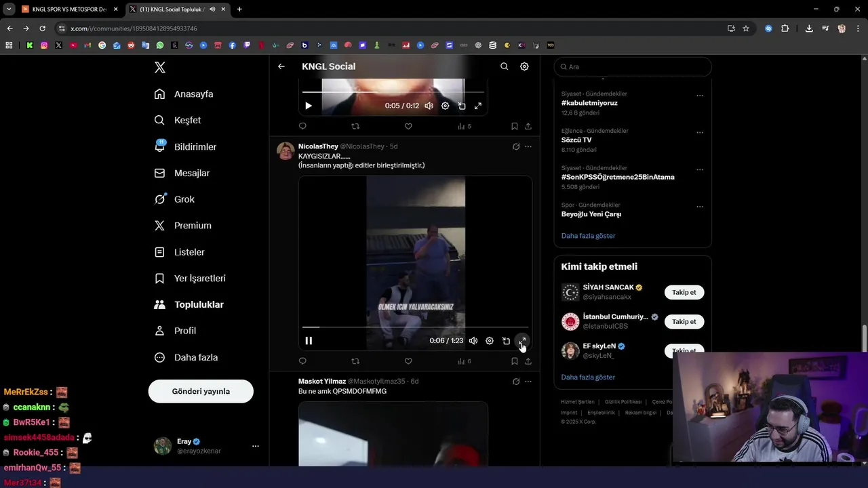Fullscreen the top video
The width and height of the screenshot is (868, 488).
point(478,106)
